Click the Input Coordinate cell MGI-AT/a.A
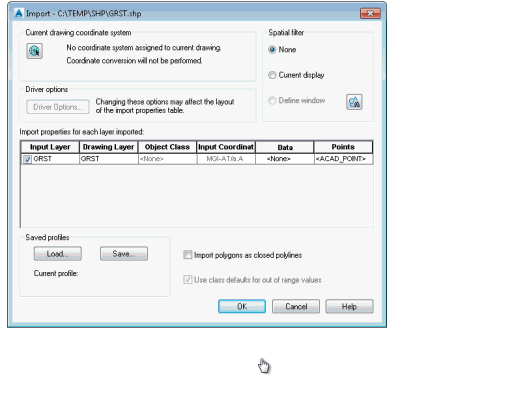529x400 pixels. (226, 159)
